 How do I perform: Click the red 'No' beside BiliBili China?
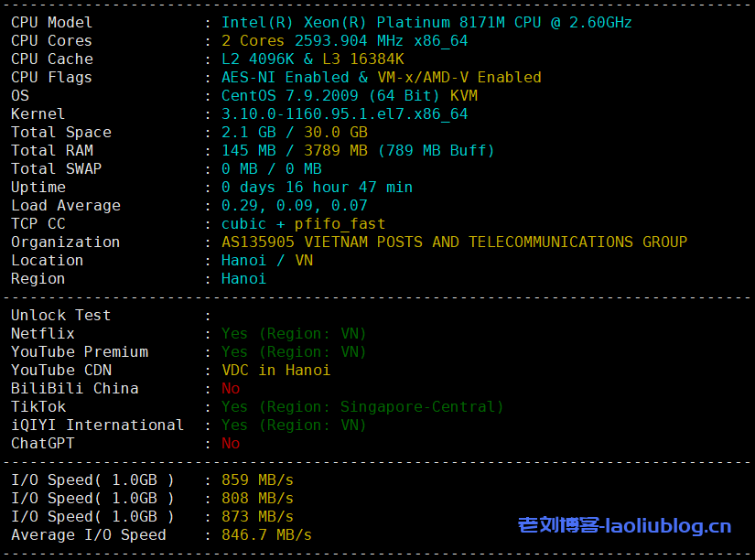click(231, 388)
